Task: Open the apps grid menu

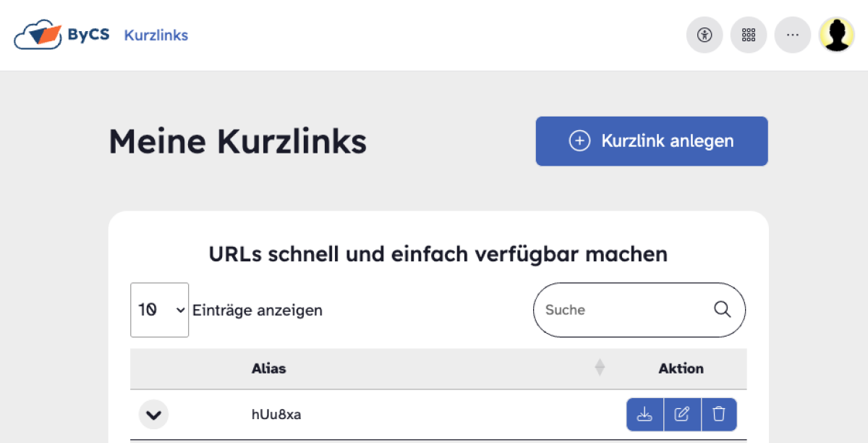Action: [749, 35]
